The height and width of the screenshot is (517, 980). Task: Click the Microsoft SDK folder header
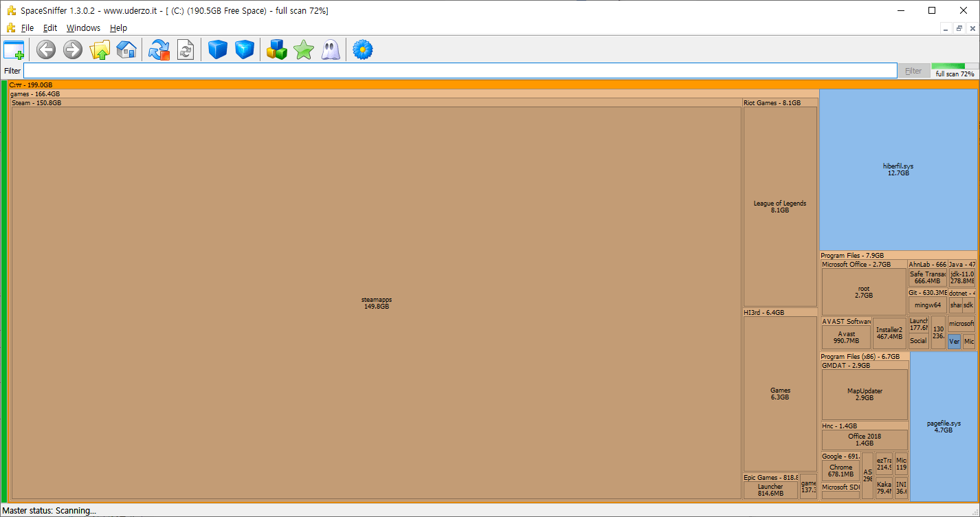point(840,487)
